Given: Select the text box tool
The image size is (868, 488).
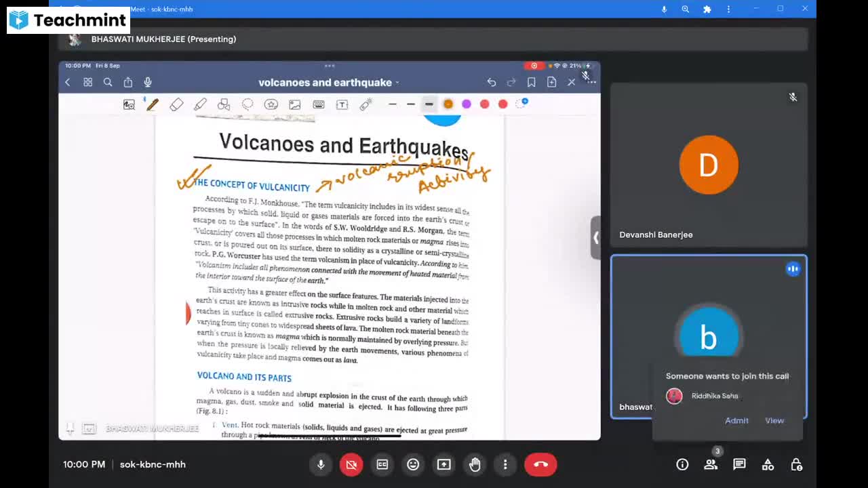Looking at the screenshot, I should pos(342,104).
